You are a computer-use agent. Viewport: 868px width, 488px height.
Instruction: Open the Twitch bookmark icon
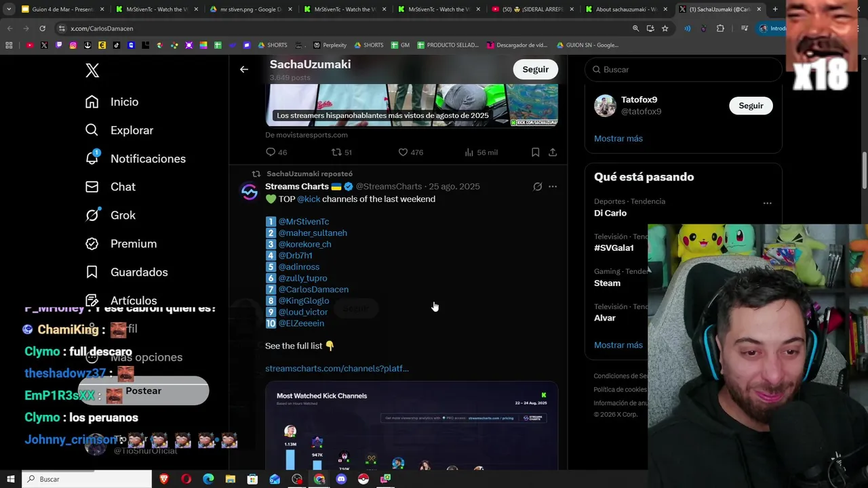[x=59, y=45]
